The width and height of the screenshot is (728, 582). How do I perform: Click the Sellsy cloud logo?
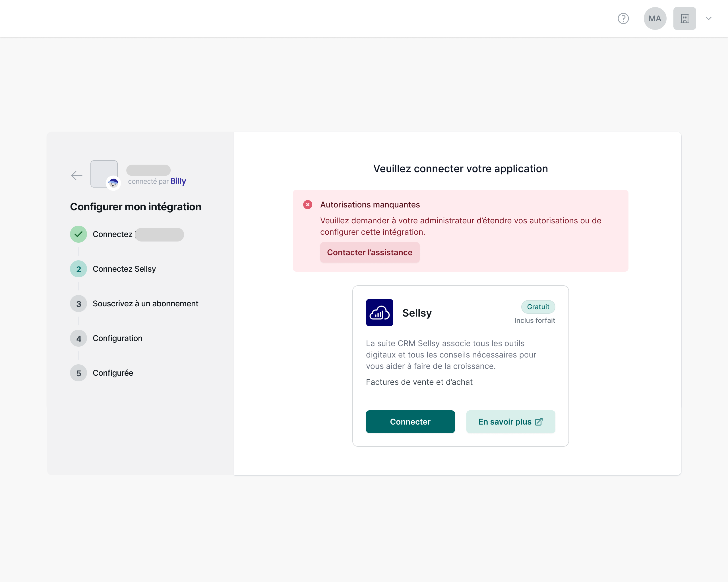(379, 312)
